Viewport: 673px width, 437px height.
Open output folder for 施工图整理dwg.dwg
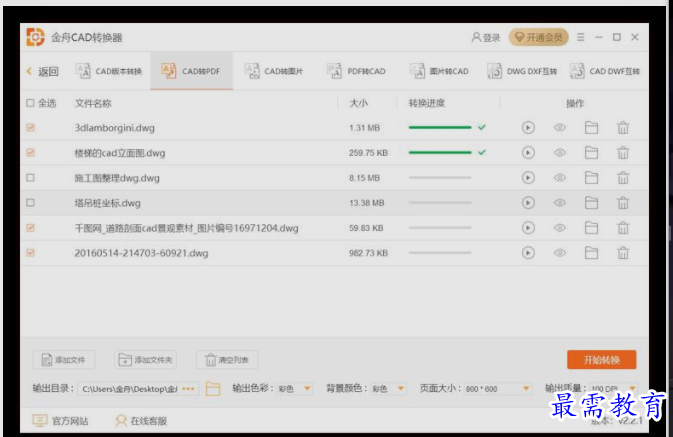591,177
